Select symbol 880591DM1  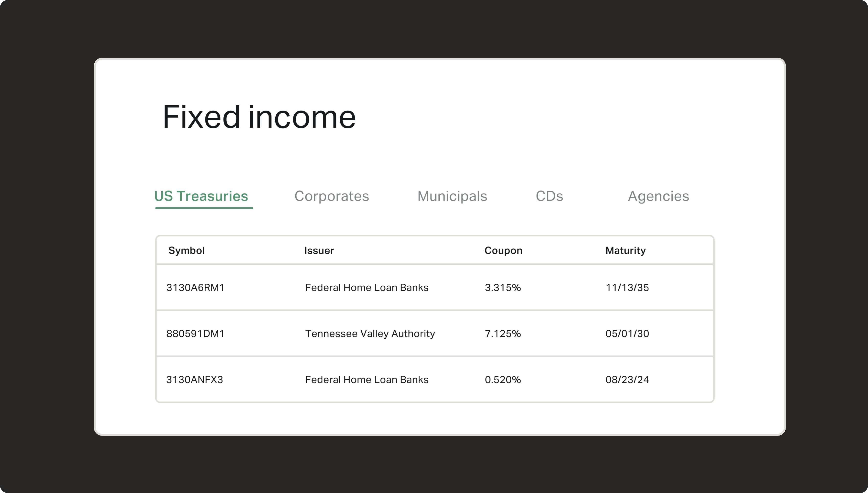click(195, 334)
